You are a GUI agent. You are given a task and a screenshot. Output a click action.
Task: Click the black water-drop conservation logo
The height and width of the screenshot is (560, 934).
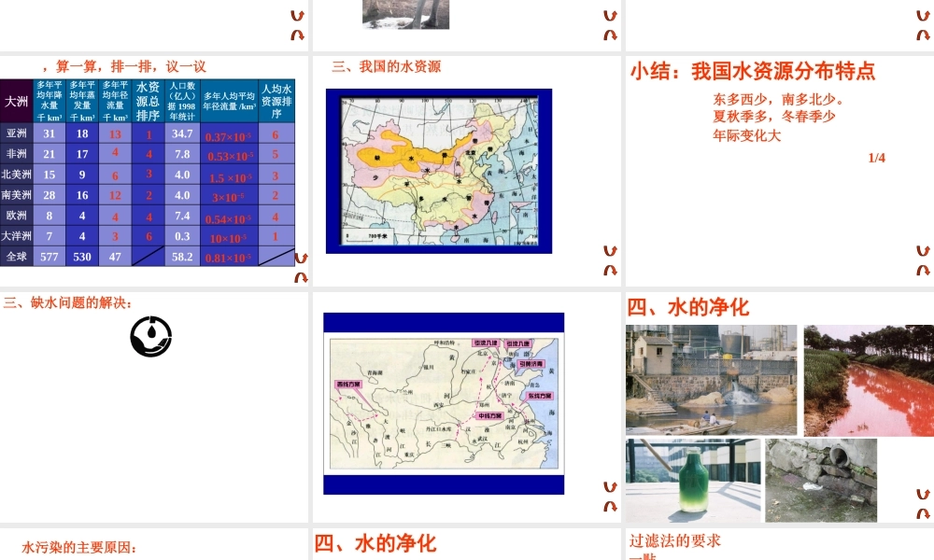(x=151, y=337)
